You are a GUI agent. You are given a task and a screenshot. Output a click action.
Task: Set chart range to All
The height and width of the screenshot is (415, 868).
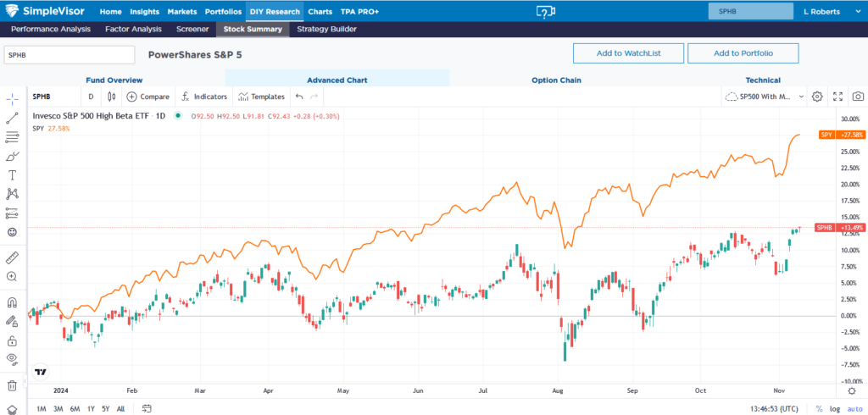click(x=120, y=409)
